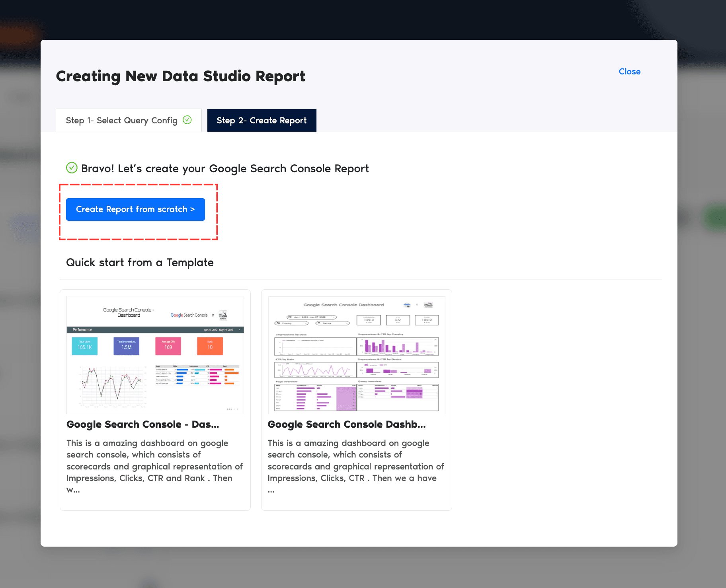
Task: Click the line chart in first template preview
Action: pos(111,384)
